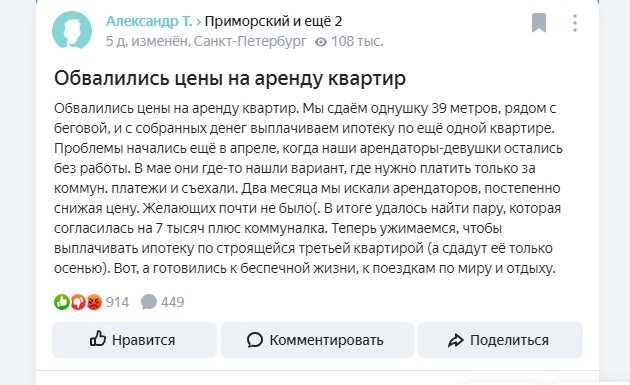This screenshot has height=385, width=630.
Task: Open the 449 comments count
Action: [x=172, y=302]
